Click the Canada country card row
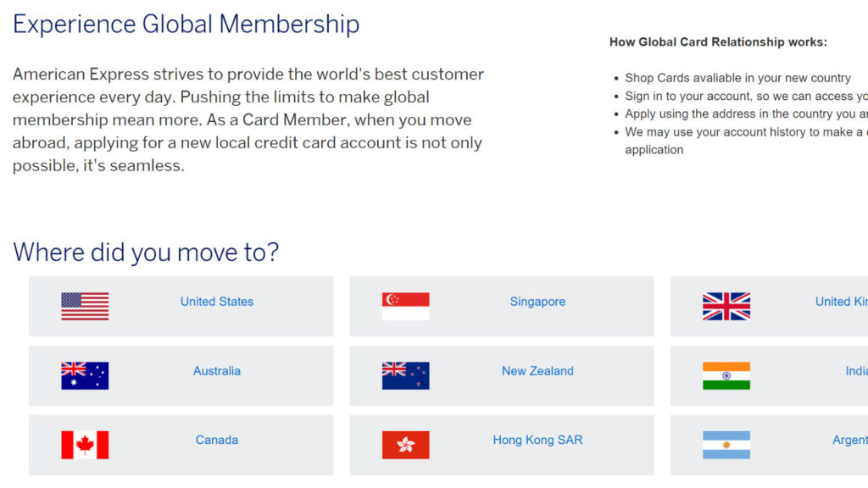The width and height of the screenshot is (868, 488). coord(181,444)
